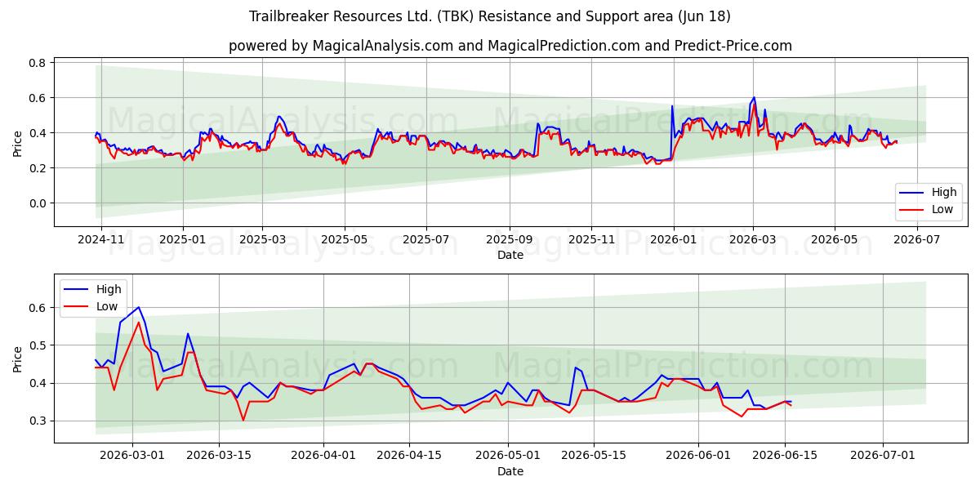This screenshot has height=490, width=980.
Task: Click 'High' in top chart legend
Action: point(944,193)
